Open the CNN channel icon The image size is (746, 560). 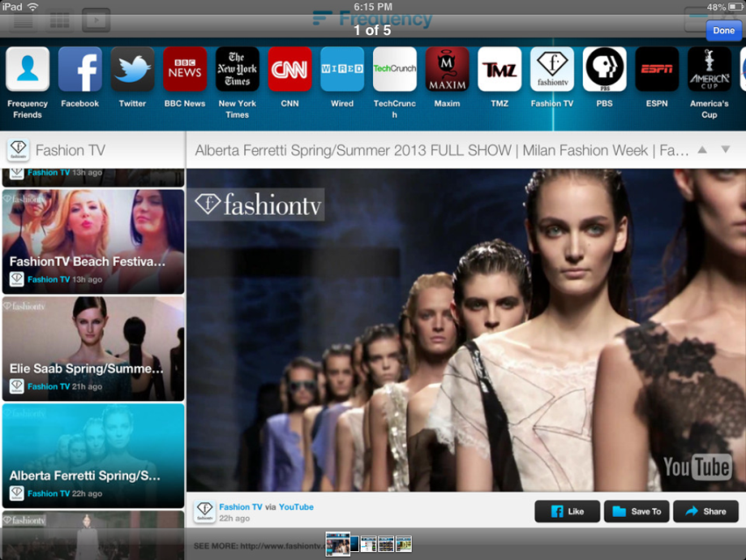290,69
